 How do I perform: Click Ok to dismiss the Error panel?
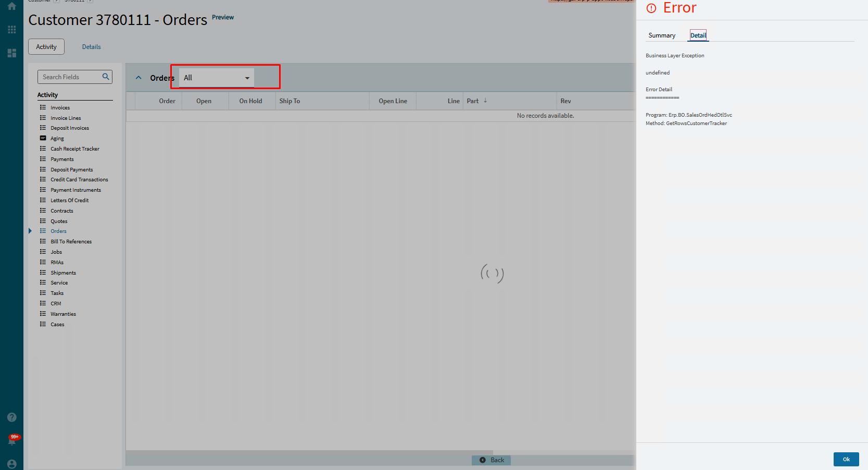point(846,459)
